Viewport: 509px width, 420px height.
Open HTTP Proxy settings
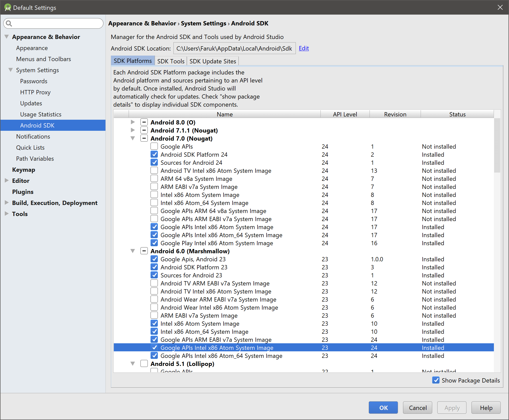pyautogui.click(x=35, y=92)
